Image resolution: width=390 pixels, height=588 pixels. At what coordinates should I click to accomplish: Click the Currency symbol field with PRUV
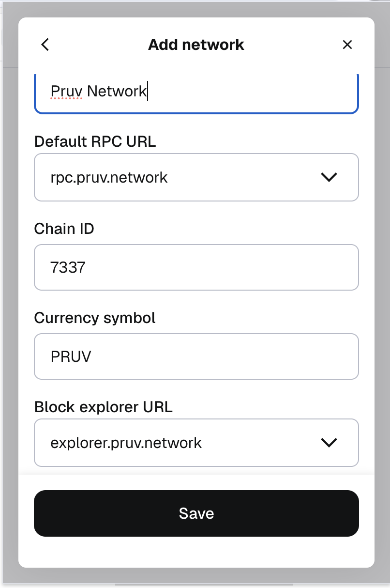point(196,356)
